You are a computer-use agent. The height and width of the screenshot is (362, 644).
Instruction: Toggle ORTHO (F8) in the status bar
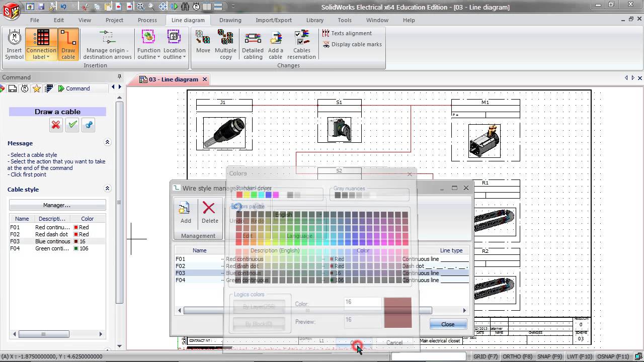518,356
